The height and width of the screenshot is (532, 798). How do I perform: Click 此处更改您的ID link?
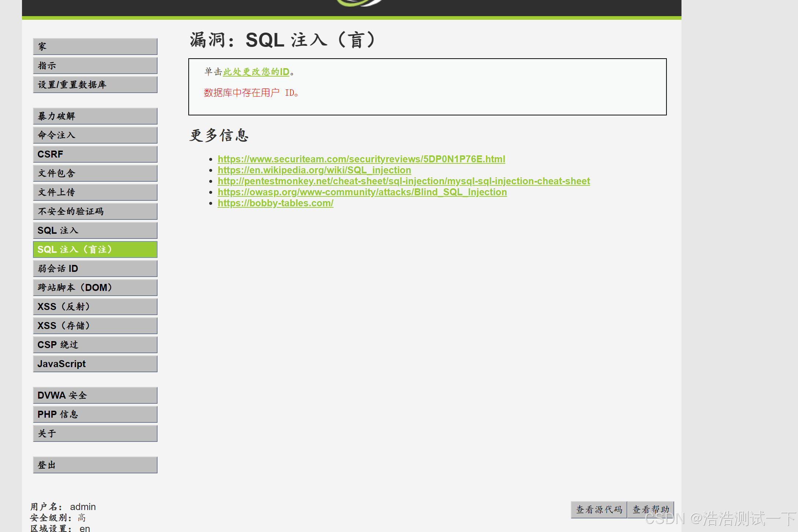tap(256, 72)
